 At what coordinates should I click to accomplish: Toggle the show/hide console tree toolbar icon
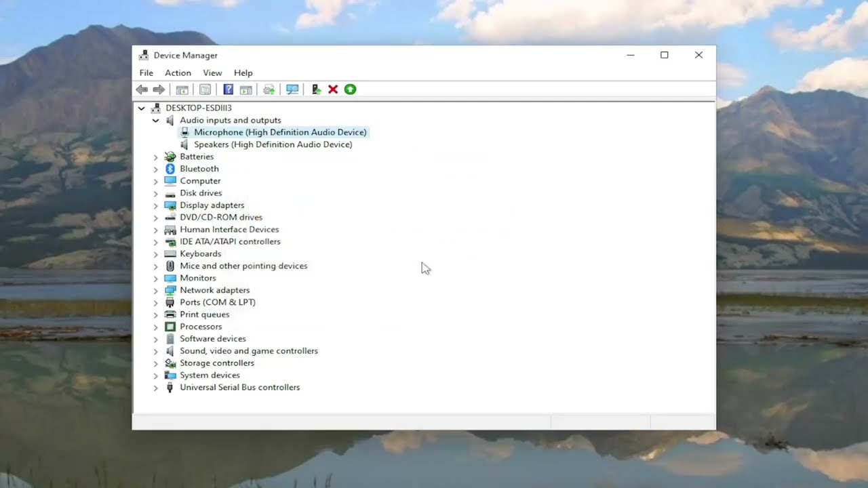[x=182, y=89]
